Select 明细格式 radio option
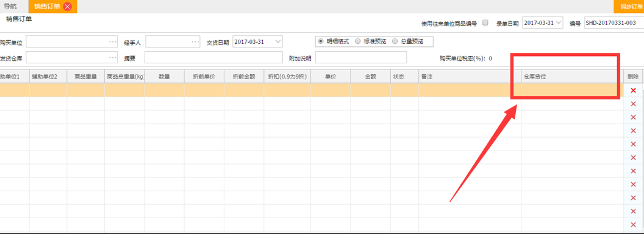 coord(320,41)
